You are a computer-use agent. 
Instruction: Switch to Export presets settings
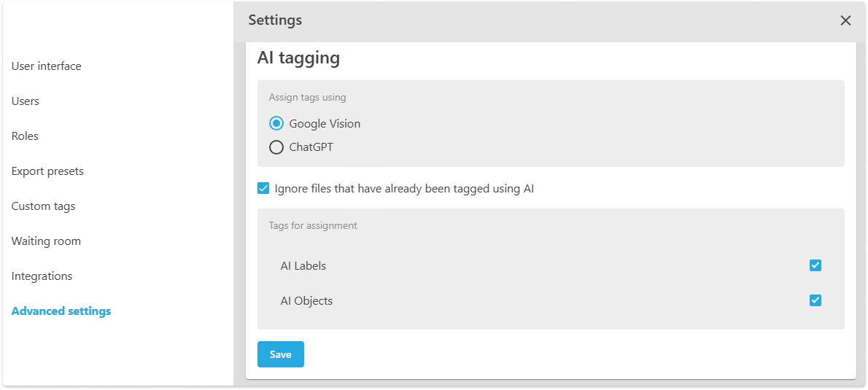pyautogui.click(x=47, y=171)
